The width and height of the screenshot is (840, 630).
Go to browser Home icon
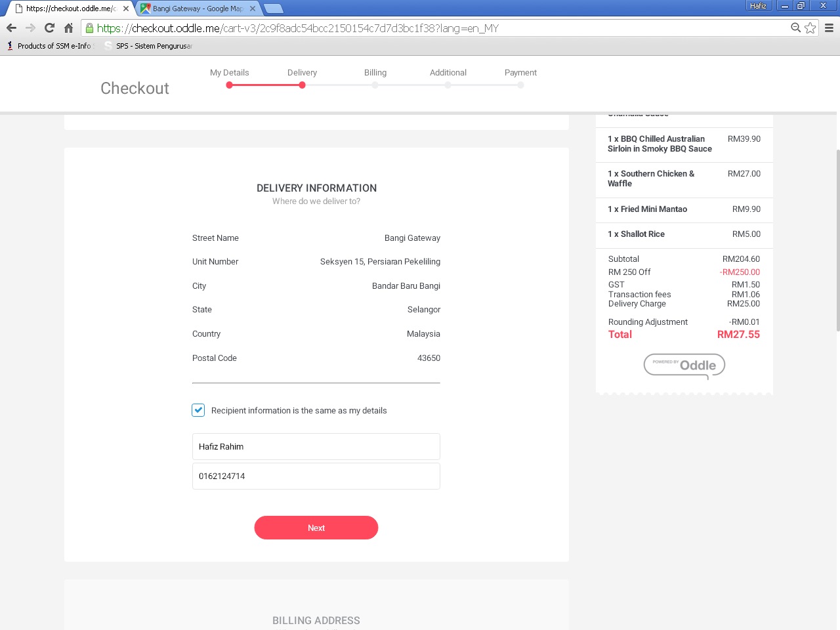pos(68,28)
